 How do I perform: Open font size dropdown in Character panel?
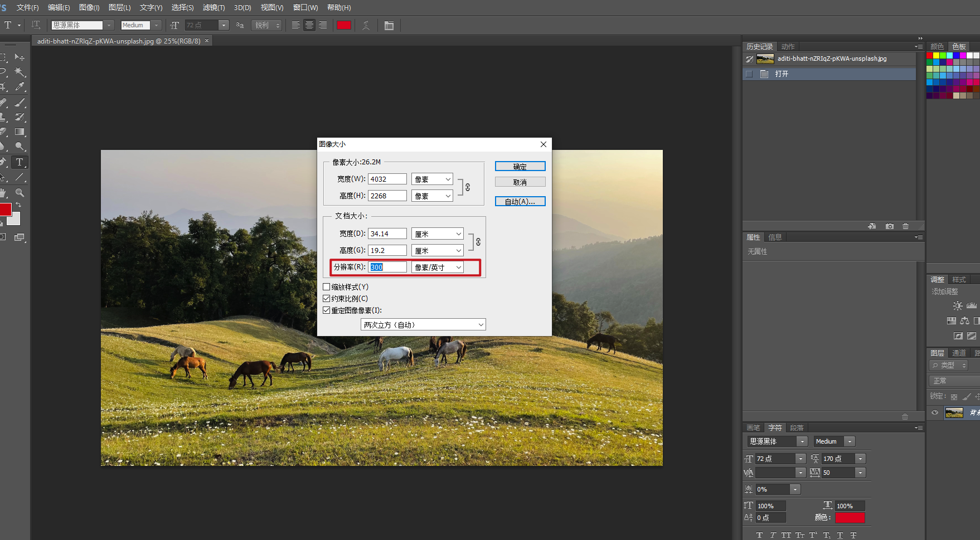pos(801,459)
